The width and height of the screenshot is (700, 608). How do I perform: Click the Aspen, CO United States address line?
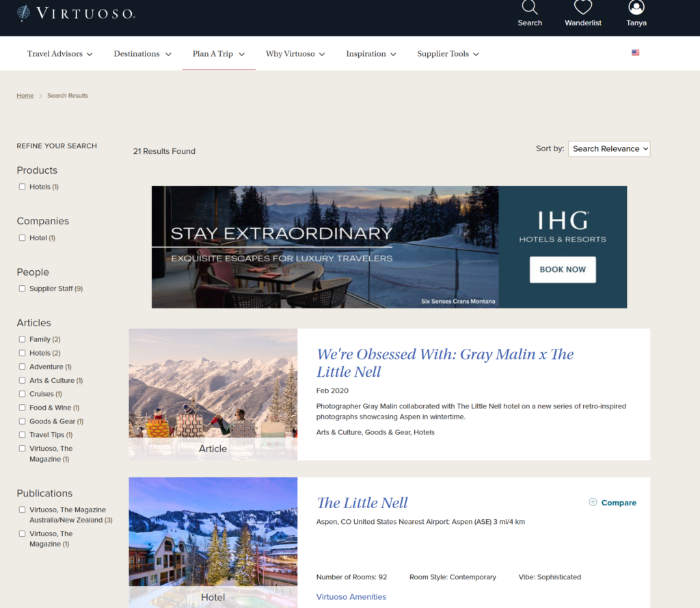(420, 522)
